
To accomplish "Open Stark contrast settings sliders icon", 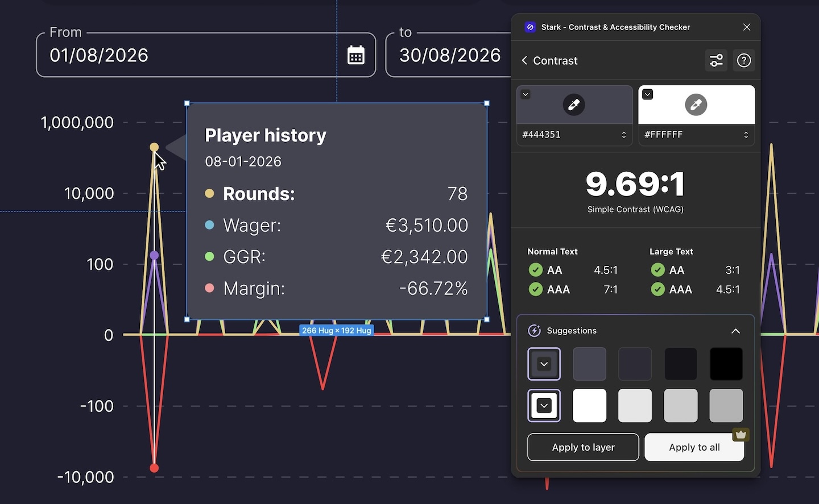I will pyautogui.click(x=716, y=60).
